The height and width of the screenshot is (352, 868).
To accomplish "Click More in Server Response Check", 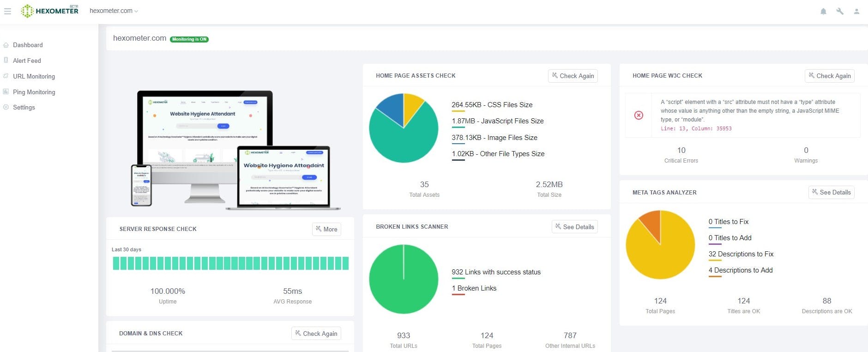I will coord(326,229).
